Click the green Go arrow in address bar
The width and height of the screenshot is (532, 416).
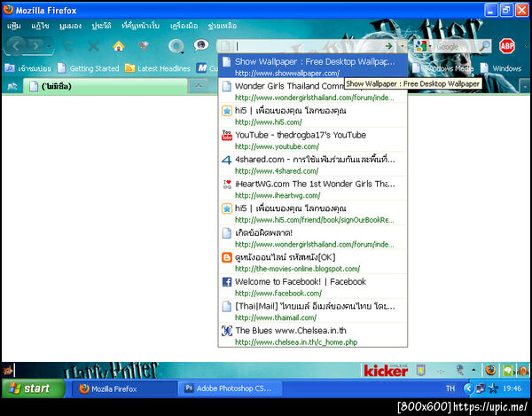(389, 46)
